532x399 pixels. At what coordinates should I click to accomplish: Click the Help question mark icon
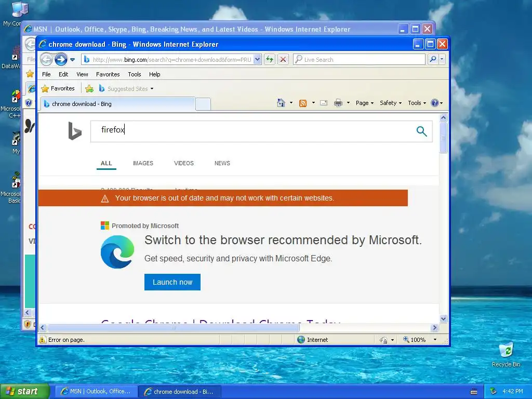(435, 103)
